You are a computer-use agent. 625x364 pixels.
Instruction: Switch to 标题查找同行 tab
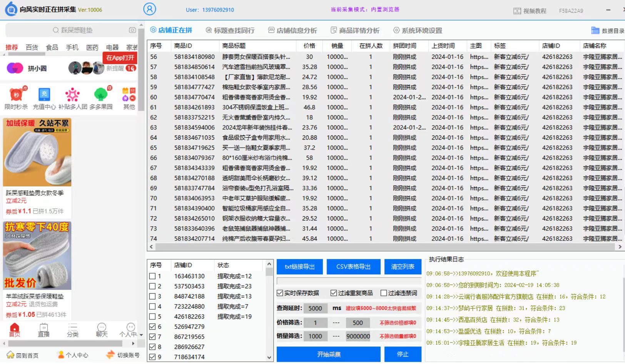pyautogui.click(x=230, y=30)
